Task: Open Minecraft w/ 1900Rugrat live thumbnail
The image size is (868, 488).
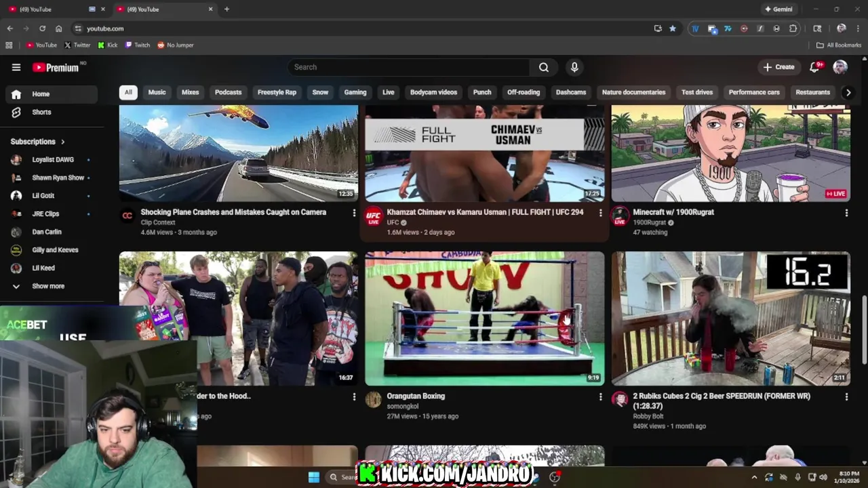Action: [730, 153]
